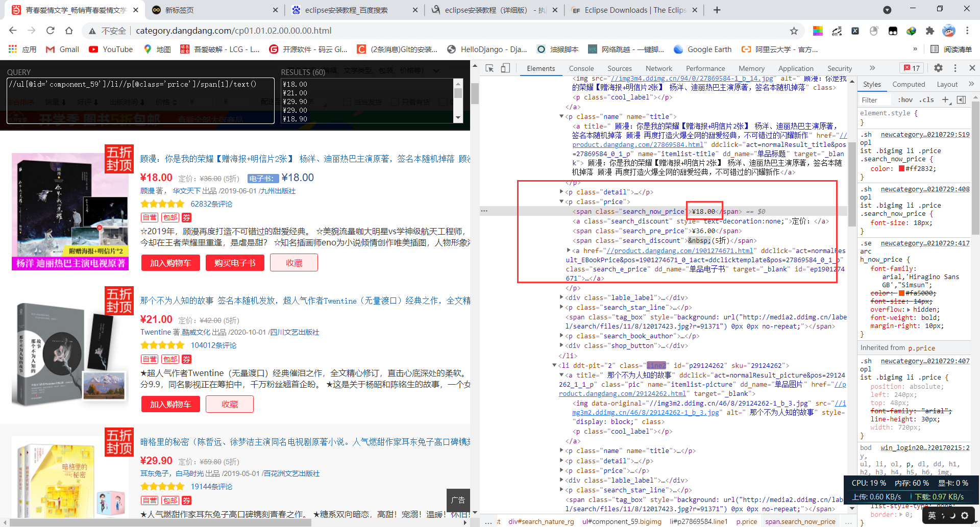The image size is (980, 527).
Task: Click the address bar URL
Action: [234, 31]
